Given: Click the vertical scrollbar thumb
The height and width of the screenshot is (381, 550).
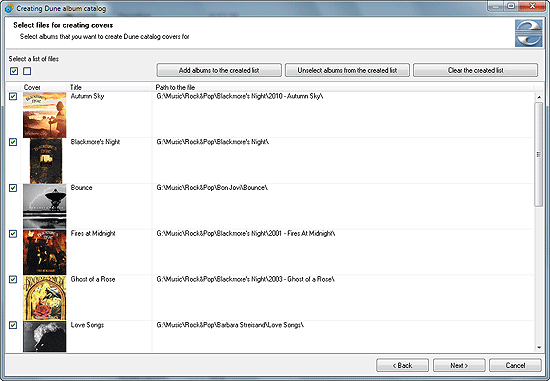Looking at the screenshot, I should pyautogui.click(x=539, y=154).
